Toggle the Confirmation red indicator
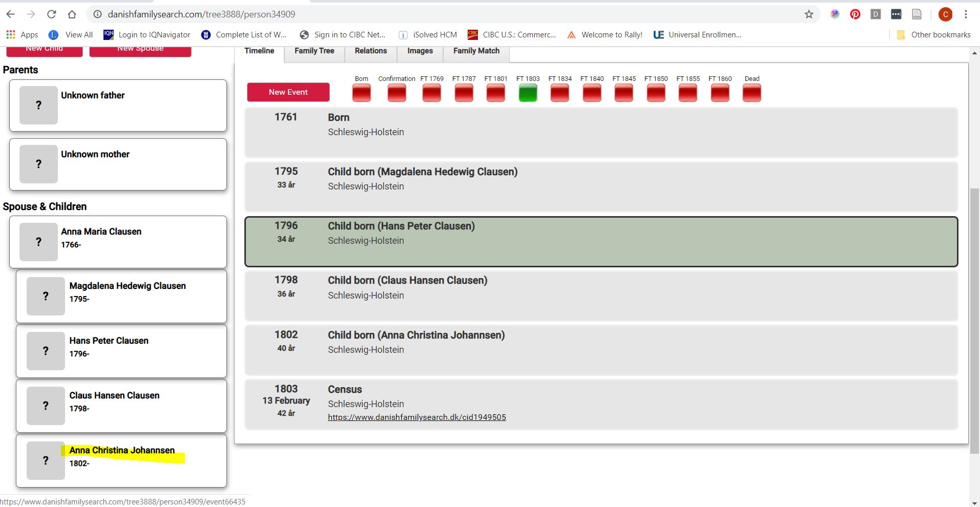Viewport: 980px width, 507px height. coord(397,93)
